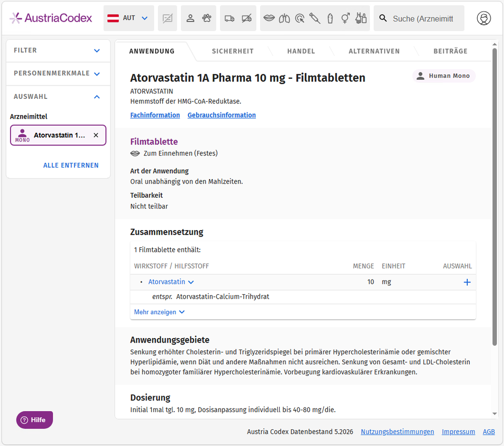Switch to the ANWENDUNG tab
Screen dimensions: 504x446
click(152, 51)
